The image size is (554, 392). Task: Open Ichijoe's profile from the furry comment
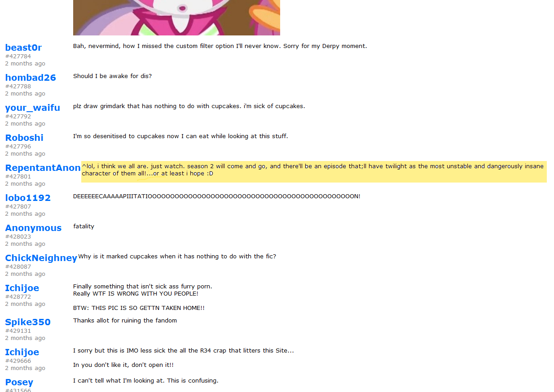click(22, 288)
